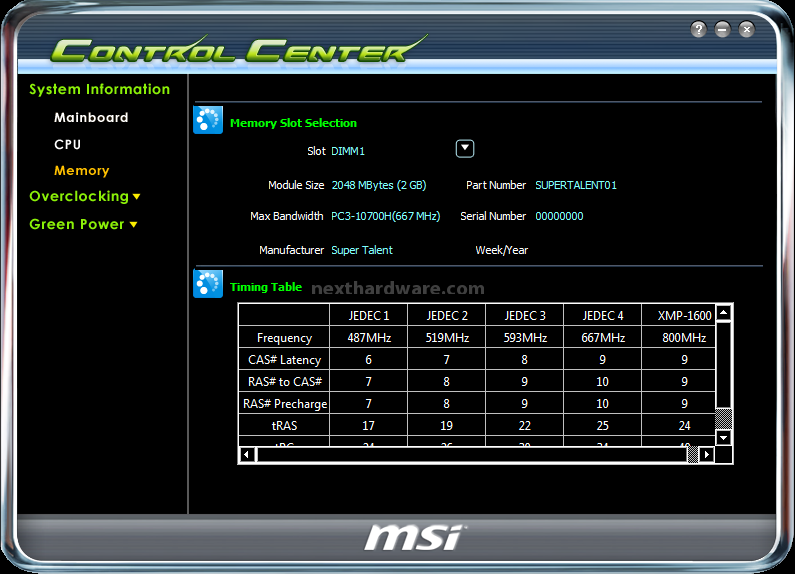Image resolution: width=795 pixels, height=574 pixels.
Task: Click the Memory Slot Selection heading
Action: [x=293, y=123]
